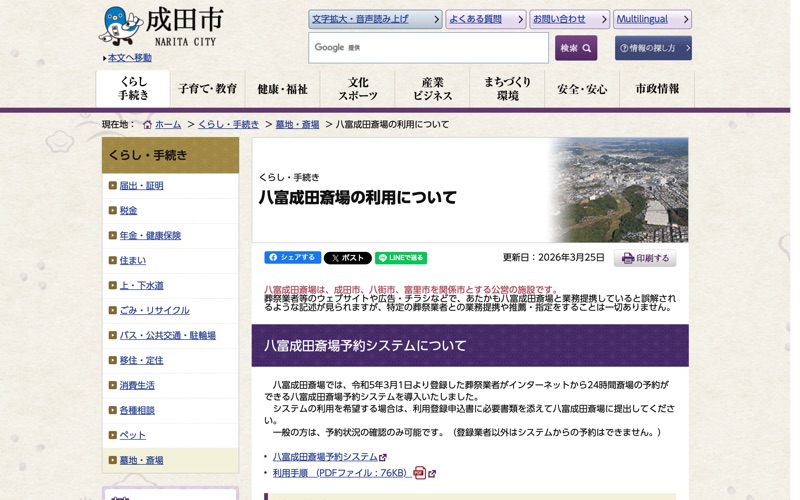Open バス・公共交通・駐輪場 sidebar link
Screen dimensions: 800x500
click(167, 335)
